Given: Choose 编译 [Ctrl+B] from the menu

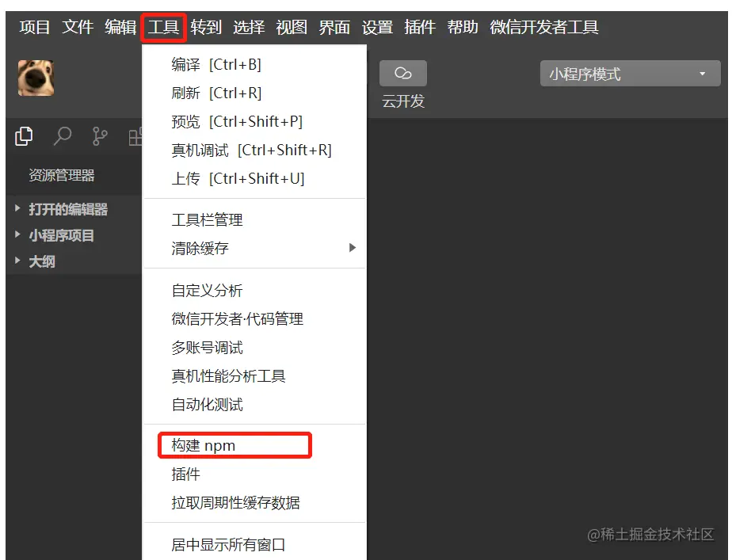Looking at the screenshot, I should (254, 64).
